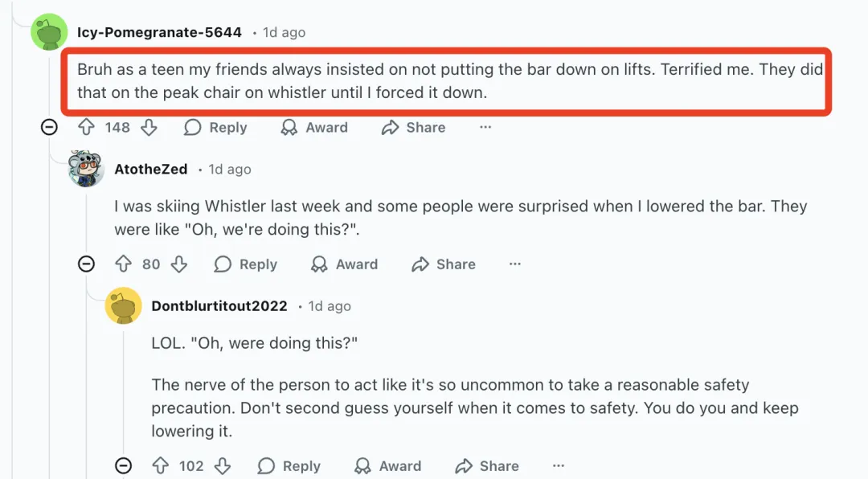The height and width of the screenshot is (479, 868).
Task: Open more options on Dontblurtitout2022's comment
Action: [x=559, y=466]
